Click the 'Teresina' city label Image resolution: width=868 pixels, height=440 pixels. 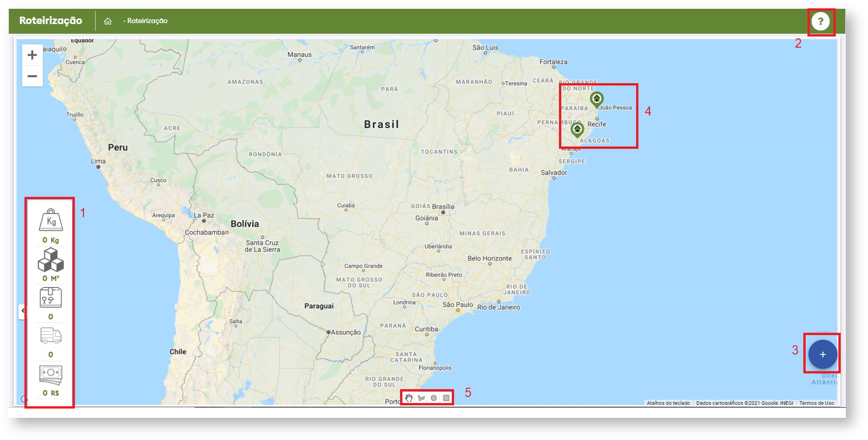pos(516,84)
